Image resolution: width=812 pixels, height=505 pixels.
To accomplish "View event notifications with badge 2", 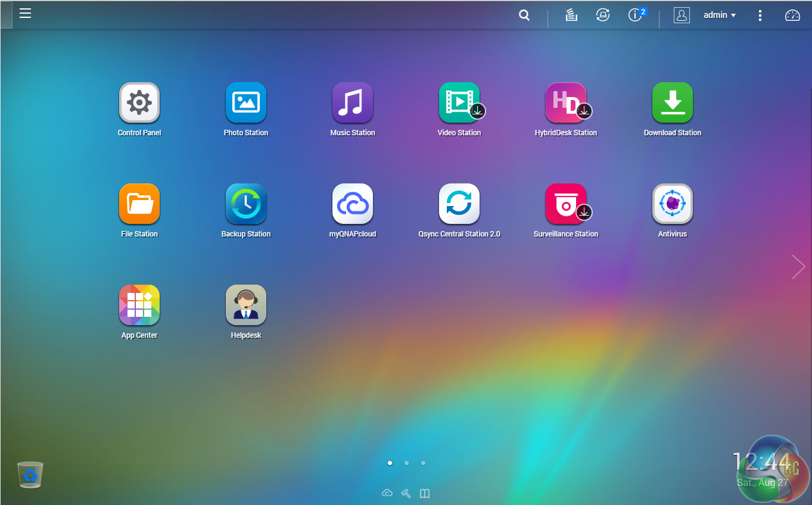I will pos(636,15).
